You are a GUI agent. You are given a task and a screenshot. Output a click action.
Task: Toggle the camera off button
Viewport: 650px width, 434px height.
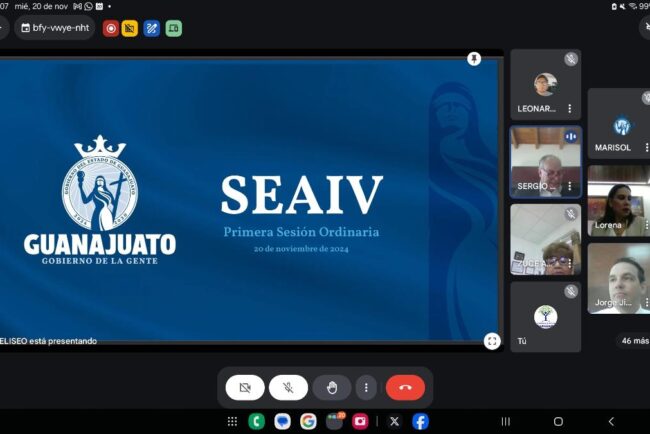[245, 388]
